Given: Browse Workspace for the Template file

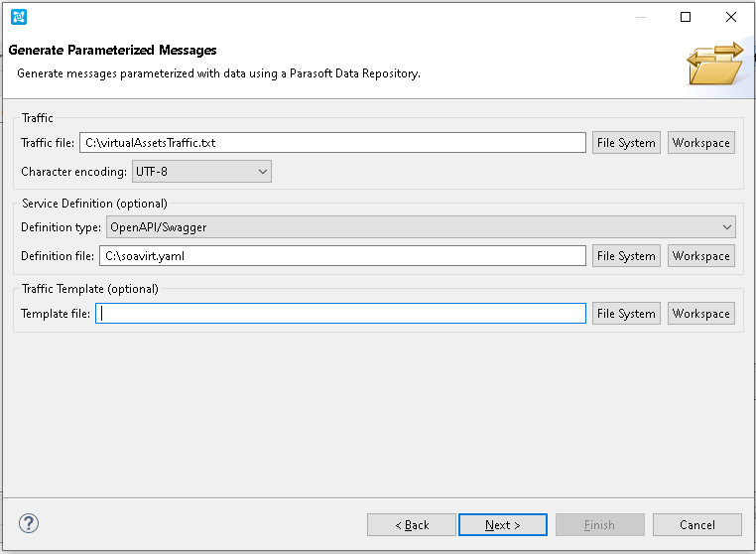Looking at the screenshot, I should click(x=700, y=314).
